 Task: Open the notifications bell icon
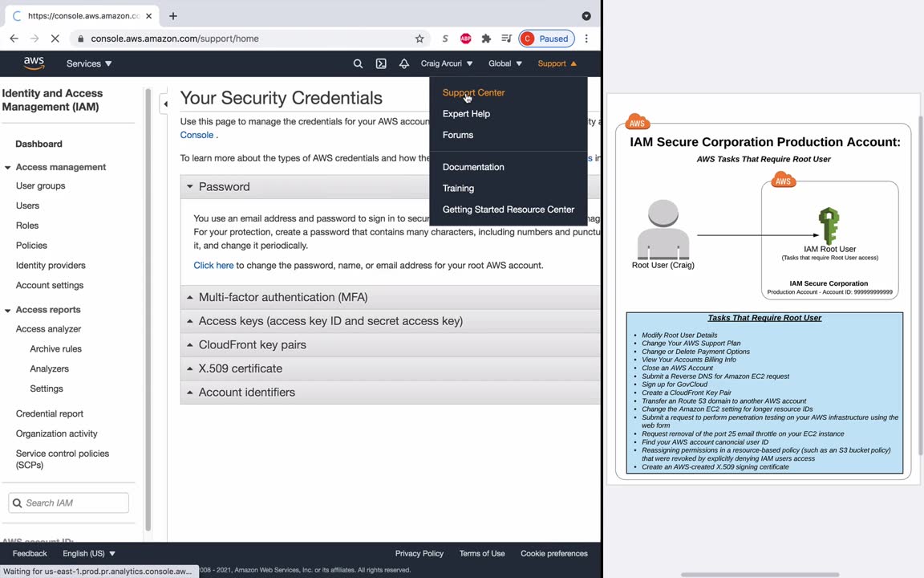(403, 63)
